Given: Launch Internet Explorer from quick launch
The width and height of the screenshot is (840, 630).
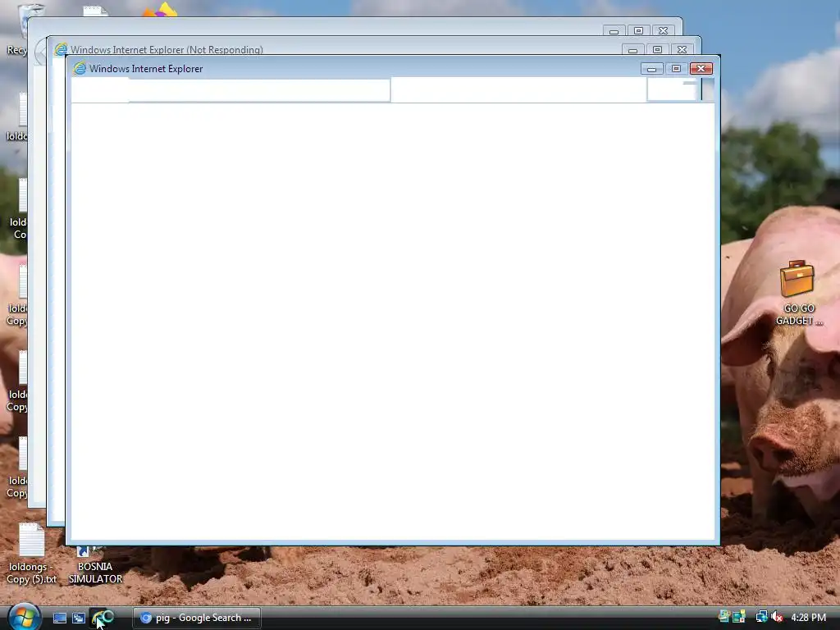Looking at the screenshot, I should (x=102, y=618).
